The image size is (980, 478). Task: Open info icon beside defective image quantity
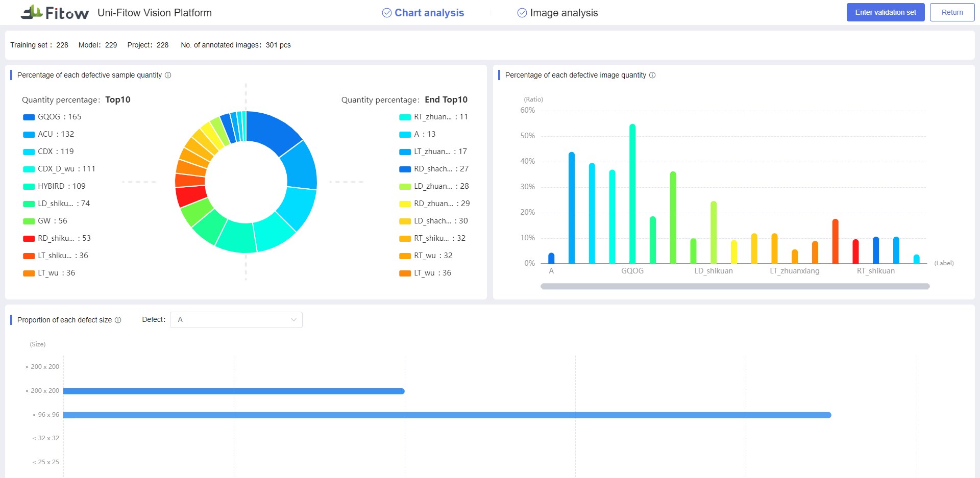(x=652, y=75)
